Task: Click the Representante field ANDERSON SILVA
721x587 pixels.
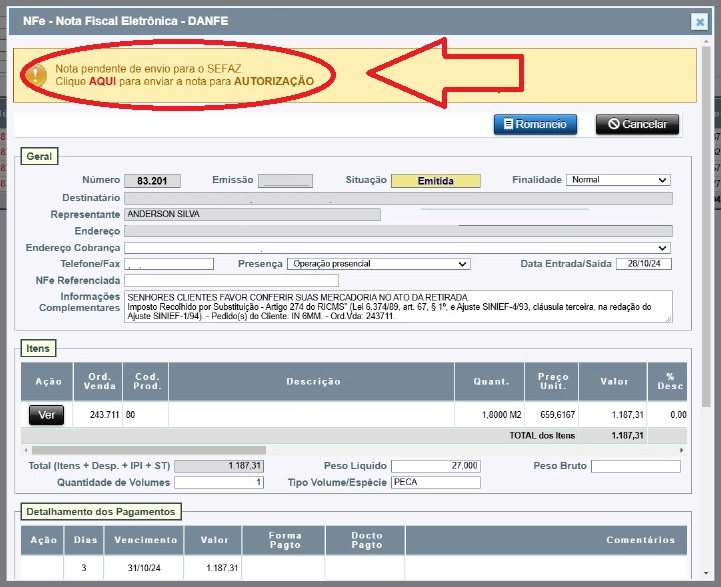Action: pyautogui.click(x=252, y=214)
